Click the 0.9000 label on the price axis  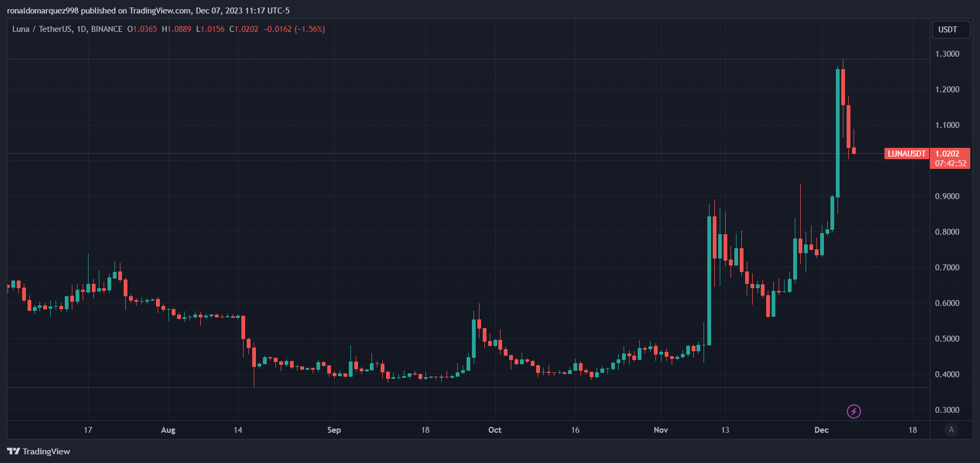[947, 196]
